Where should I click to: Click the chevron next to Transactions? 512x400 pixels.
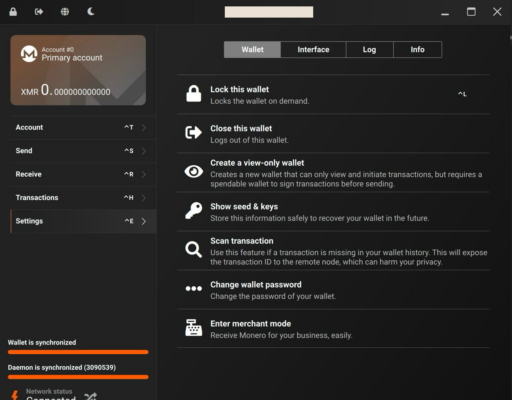point(144,198)
